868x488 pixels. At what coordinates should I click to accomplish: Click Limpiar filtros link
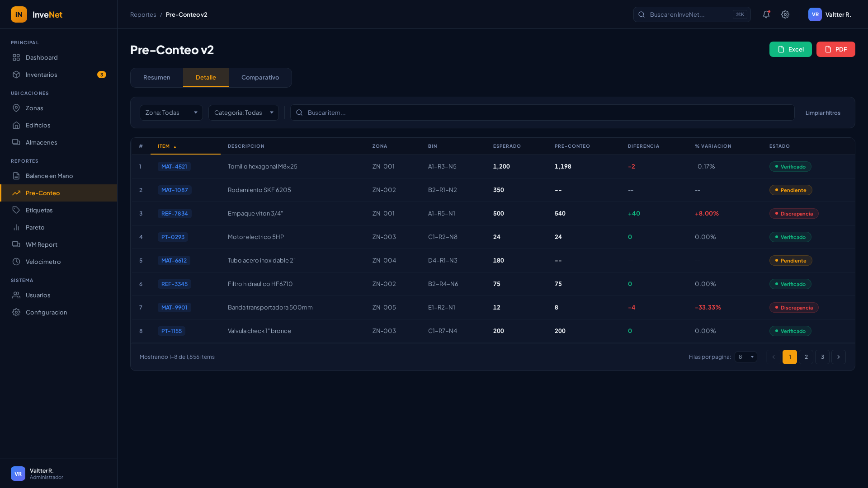point(822,113)
